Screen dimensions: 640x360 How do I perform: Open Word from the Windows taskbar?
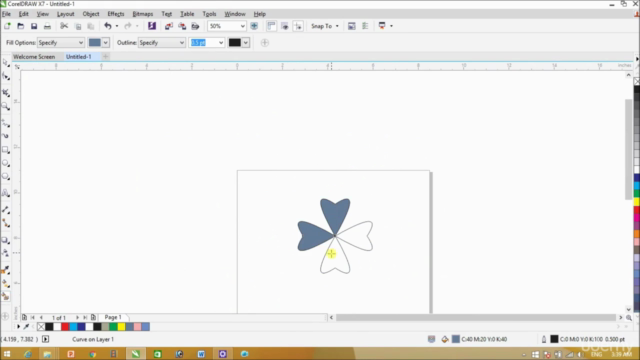[201, 354]
